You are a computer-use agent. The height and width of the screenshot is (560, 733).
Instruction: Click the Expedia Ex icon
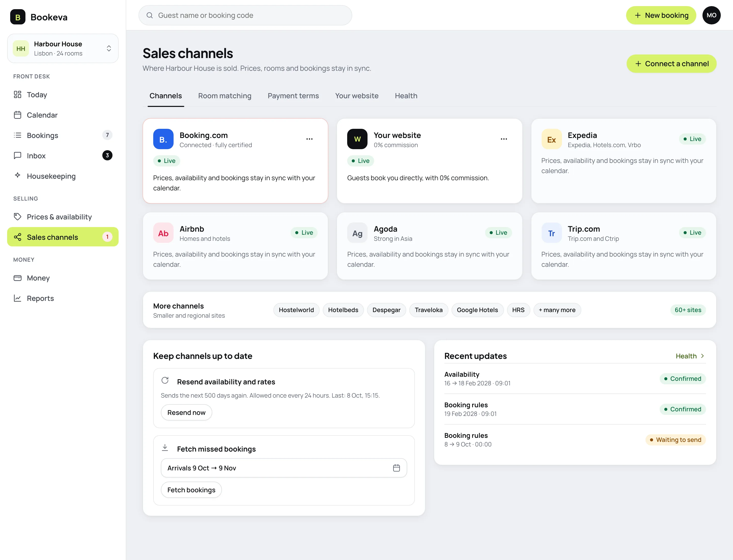click(x=551, y=139)
